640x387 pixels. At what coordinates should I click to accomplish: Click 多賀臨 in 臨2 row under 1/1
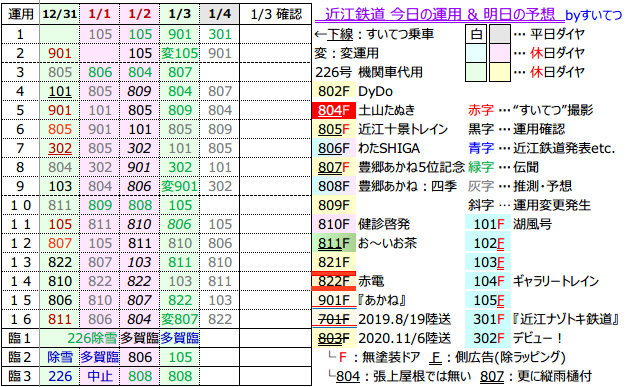pyautogui.click(x=100, y=357)
